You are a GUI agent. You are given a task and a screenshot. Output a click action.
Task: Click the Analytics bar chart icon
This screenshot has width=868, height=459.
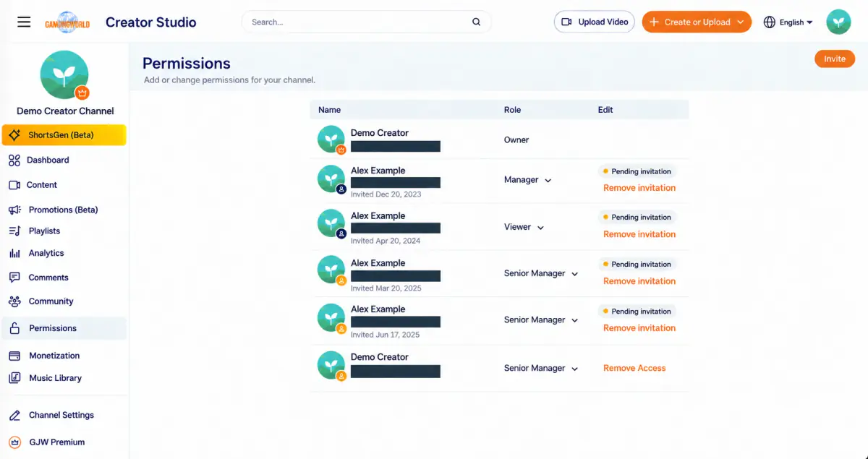(x=14, y=253)
